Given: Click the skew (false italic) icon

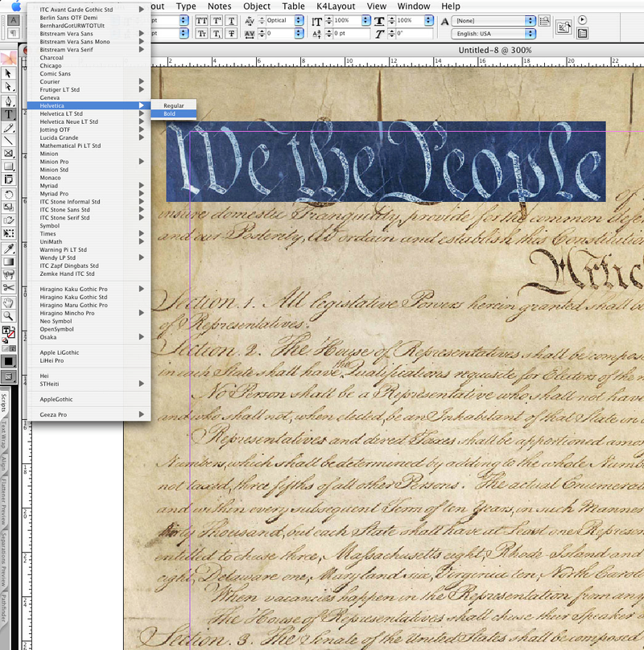Looking at the screenshot, I should 379,34.
